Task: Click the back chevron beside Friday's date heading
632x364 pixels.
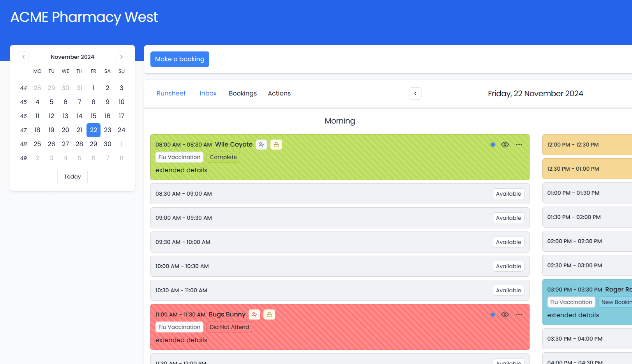Action: click(x=415, y=94)
